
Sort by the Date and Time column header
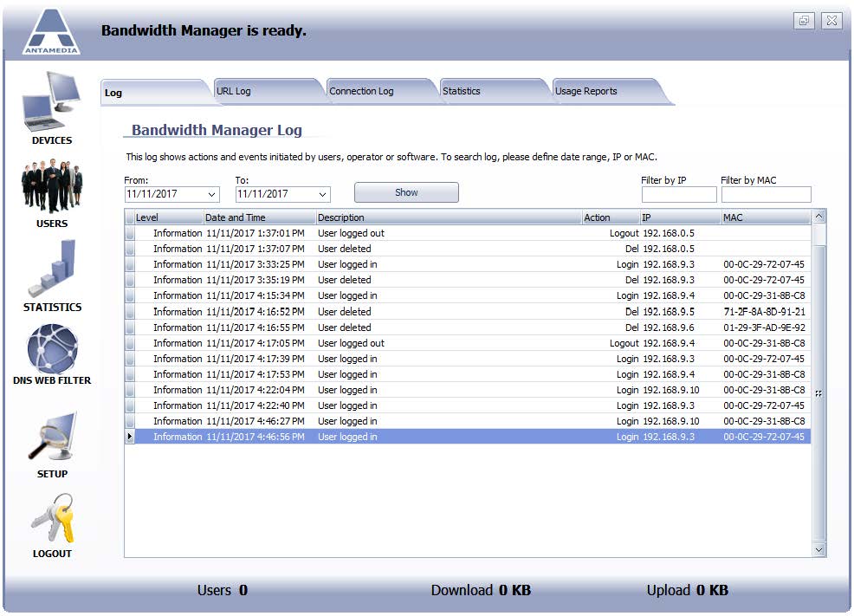click(x=260, y=217)
